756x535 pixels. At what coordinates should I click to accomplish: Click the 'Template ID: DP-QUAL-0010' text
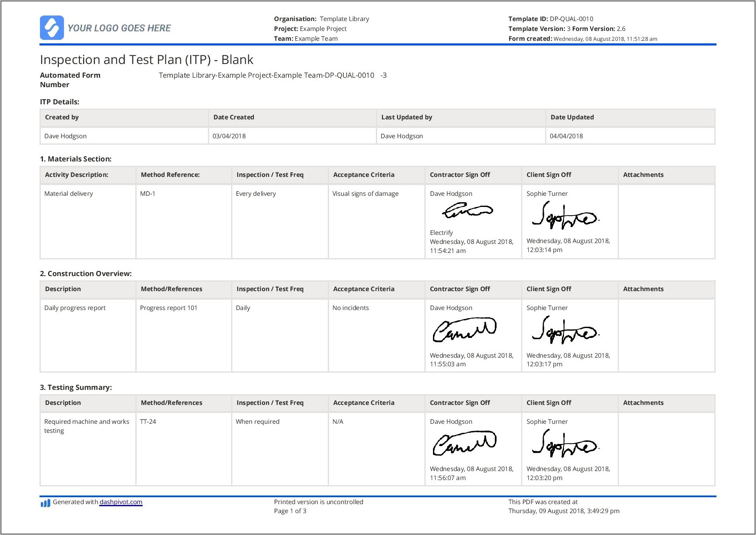[x=551, y=19]
